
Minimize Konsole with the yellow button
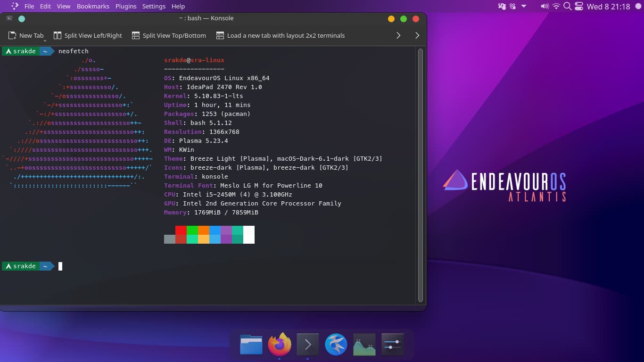pos(391,19)
